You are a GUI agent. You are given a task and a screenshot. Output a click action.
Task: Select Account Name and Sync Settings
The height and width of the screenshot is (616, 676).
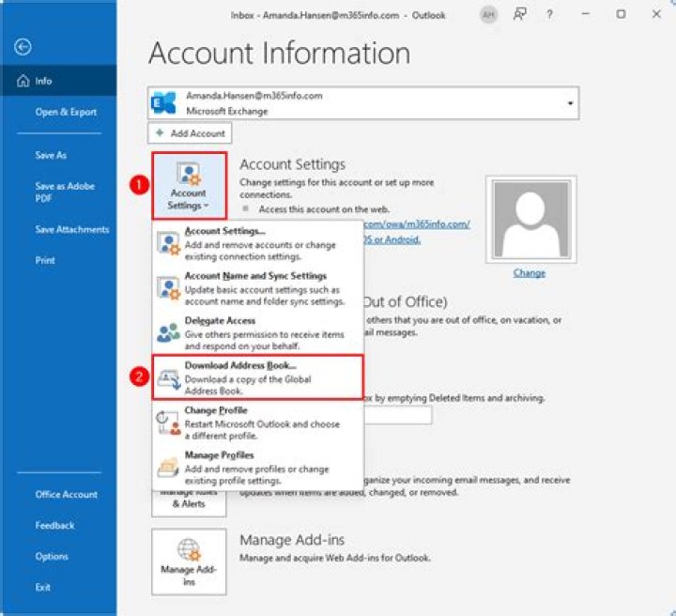(x=258, y=288)
